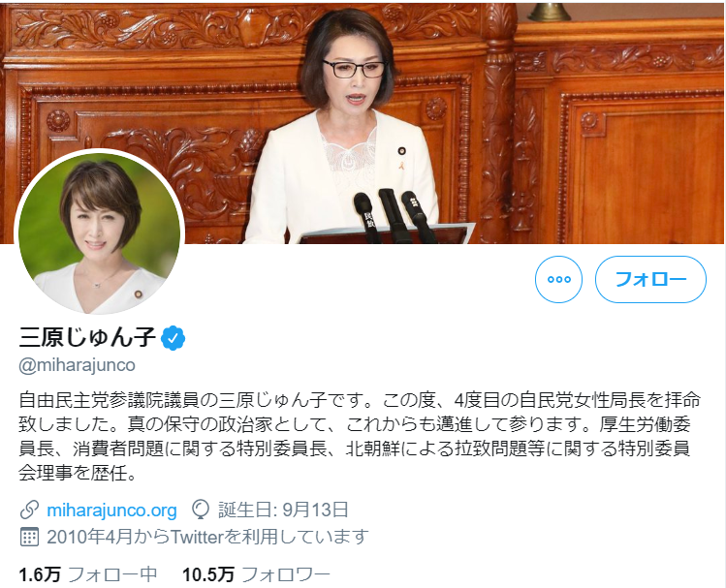Click the @miharajunco handle
726x588 pixels.
(x=77, y=365)
